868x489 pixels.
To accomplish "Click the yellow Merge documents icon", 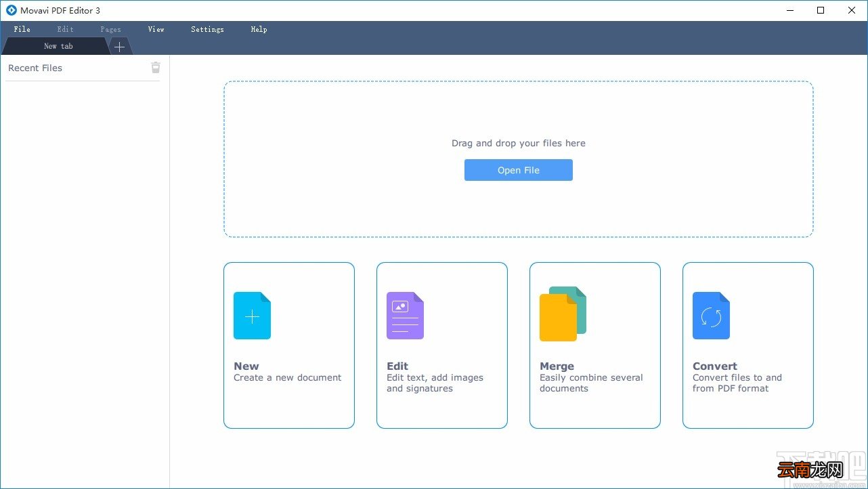I will click(x=563, y=314).
